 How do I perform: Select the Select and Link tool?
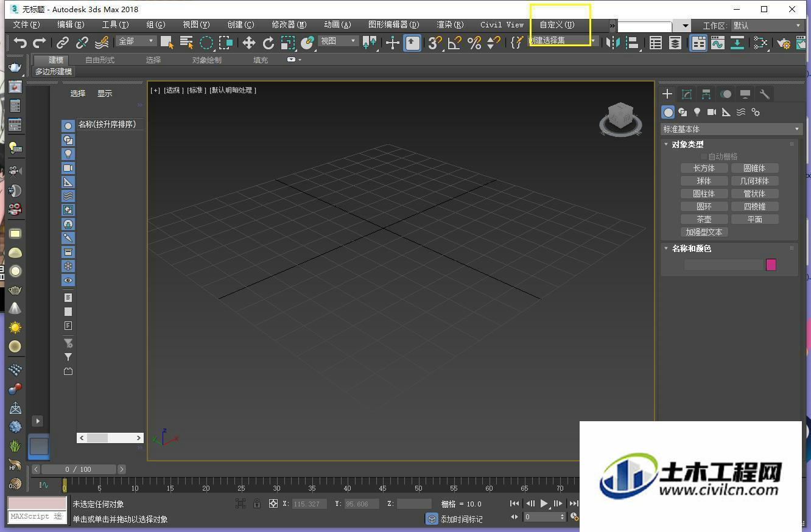(63, 43)
